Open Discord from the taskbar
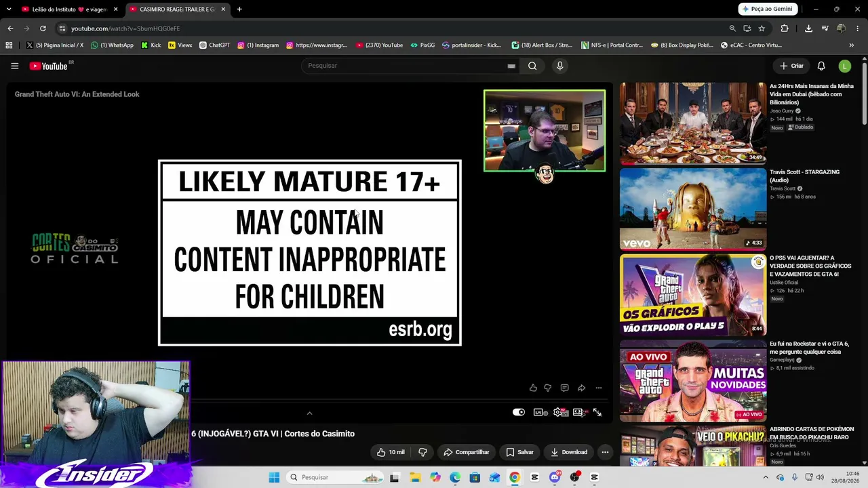Screen dimensions: 868x488 [555, 477]
